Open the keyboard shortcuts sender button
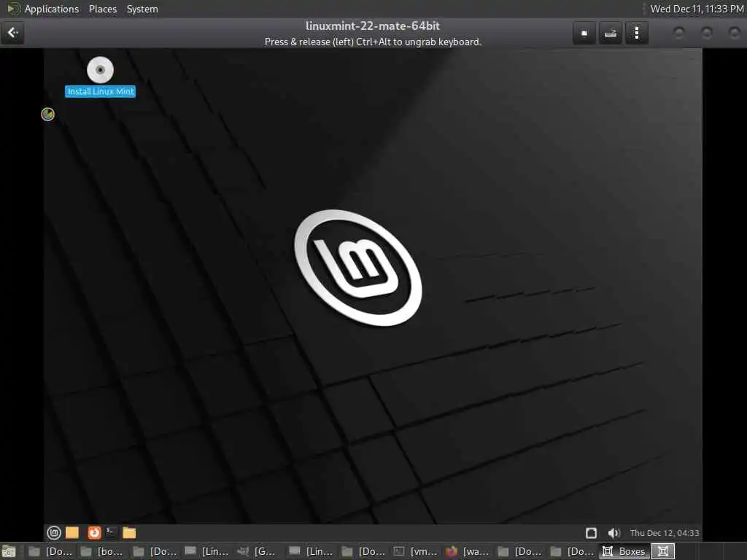 pos(611,33)
